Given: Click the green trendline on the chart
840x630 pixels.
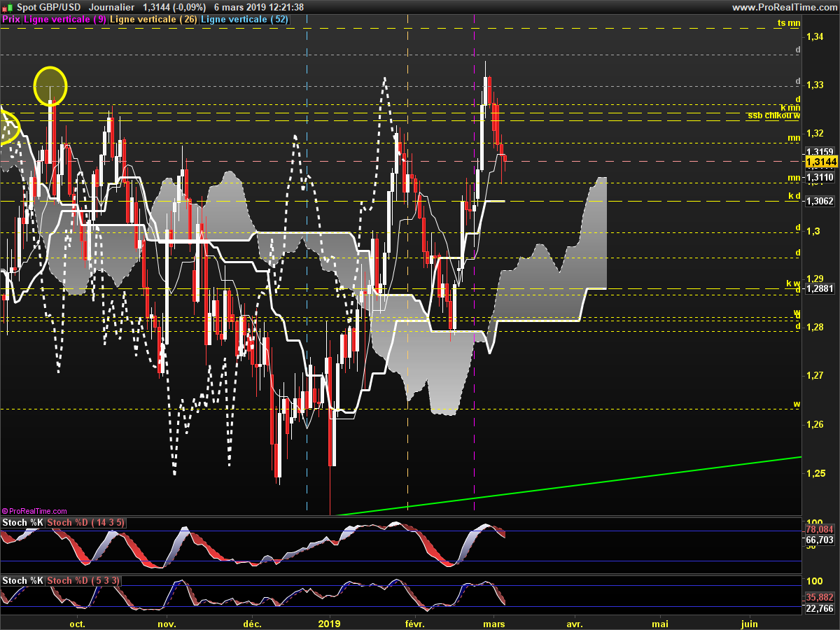Looking at the screenshot, I should click(x=568, y=485).
